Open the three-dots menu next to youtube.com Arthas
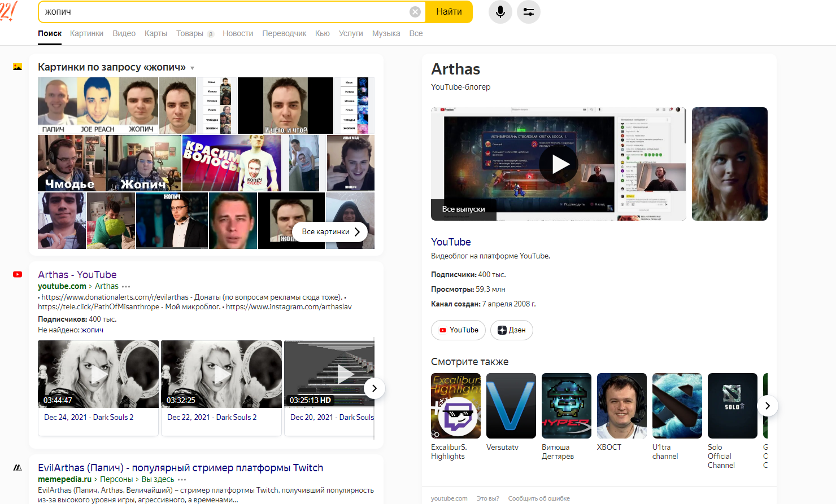836x504 pixels. pyautogui.click(x=126, y=287)
